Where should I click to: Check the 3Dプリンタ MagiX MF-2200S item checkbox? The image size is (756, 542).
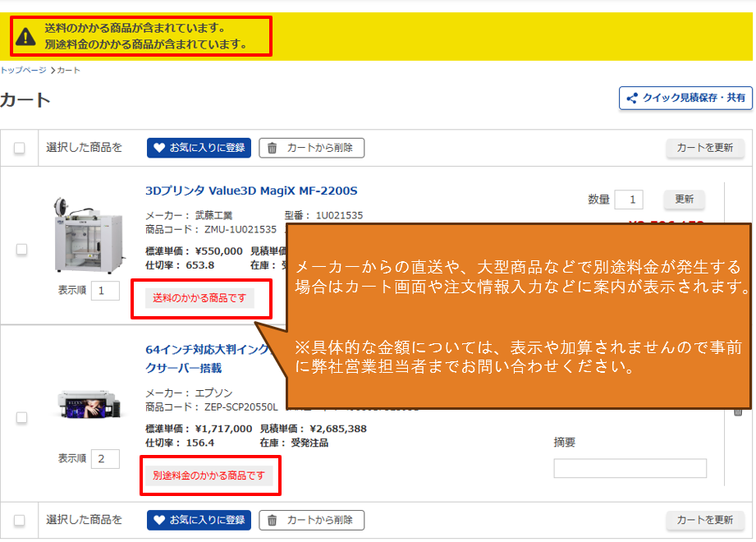click(22, 249)
